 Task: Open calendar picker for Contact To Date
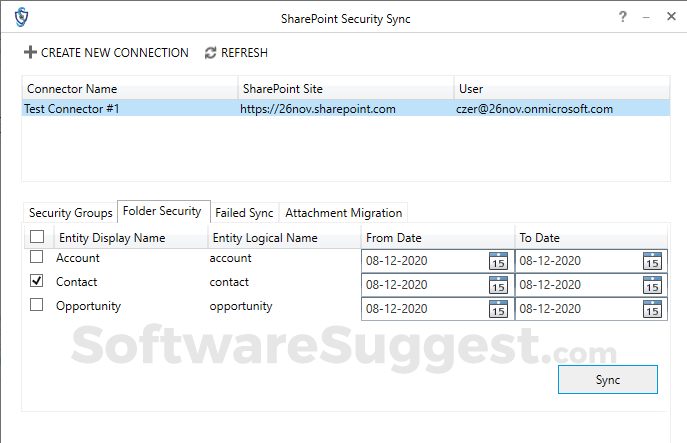[652, 285]
